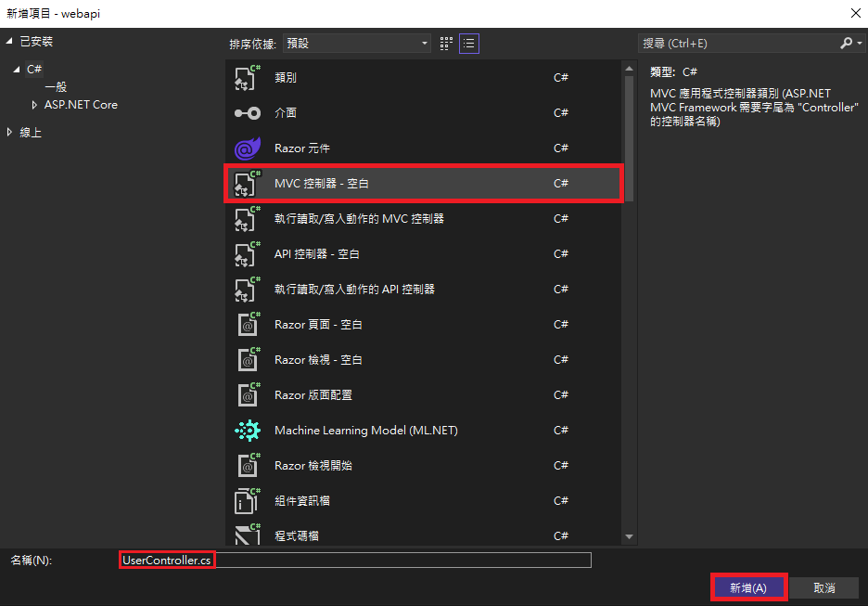Click Razor 檢視開始 row text

313,466
